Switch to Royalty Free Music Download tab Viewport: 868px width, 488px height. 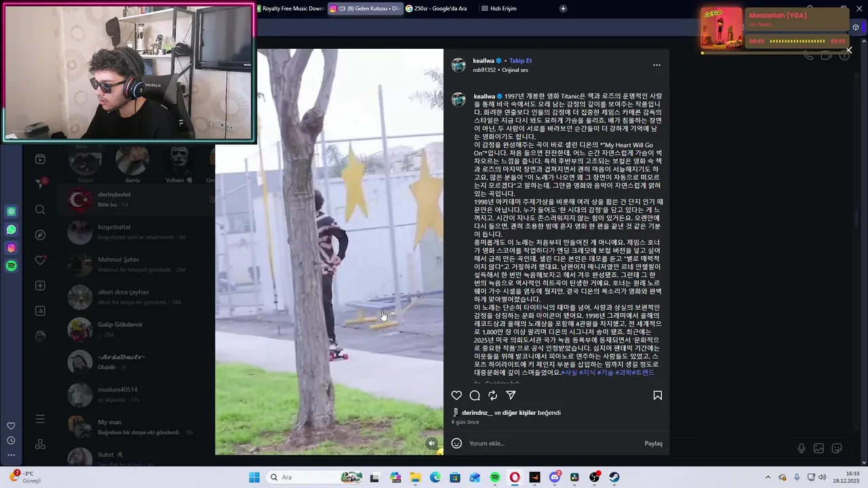290,9
